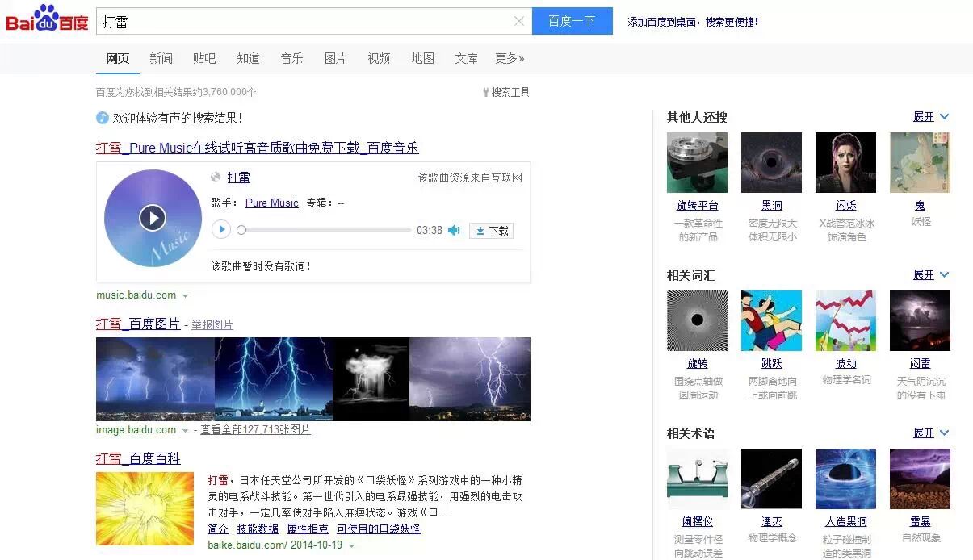Open 旋转平台 thumbnail

697,162
